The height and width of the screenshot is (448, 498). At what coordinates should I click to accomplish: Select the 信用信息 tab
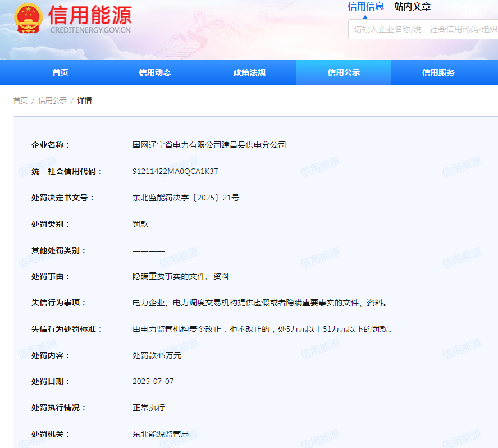(x=368, y=6)
